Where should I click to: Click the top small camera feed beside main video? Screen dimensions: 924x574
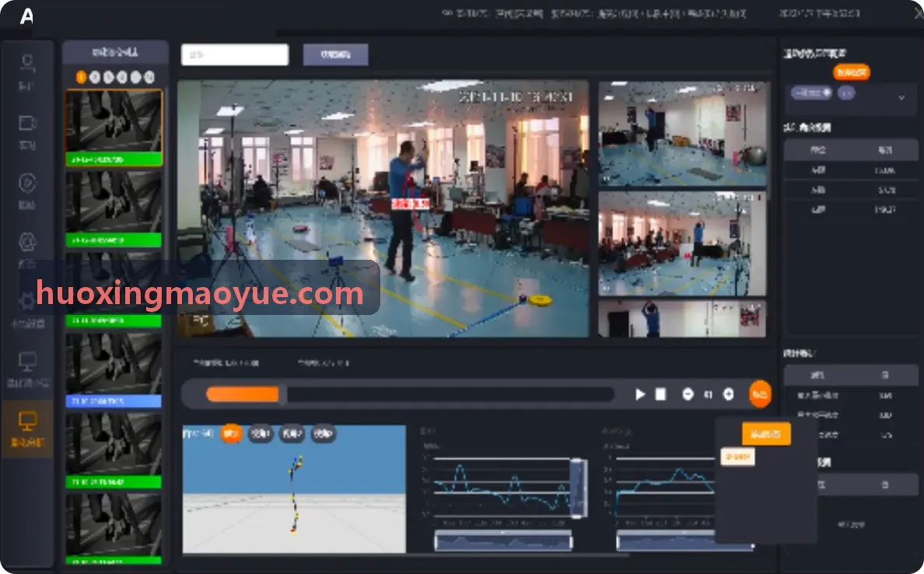pyautogui.click(x=682, y=134)
